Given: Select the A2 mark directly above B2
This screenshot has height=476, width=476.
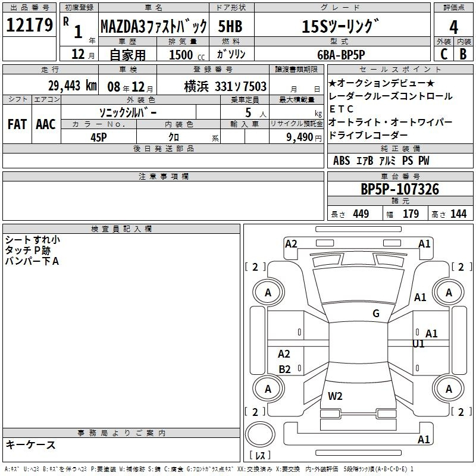Looking at the screenshot, I should 284,353.
